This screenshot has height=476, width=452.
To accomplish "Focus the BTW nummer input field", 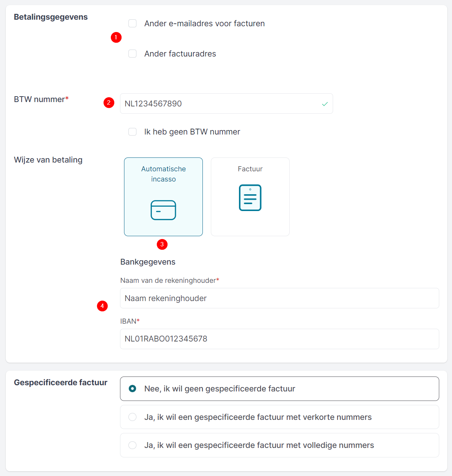I will (x=219, y=104).
